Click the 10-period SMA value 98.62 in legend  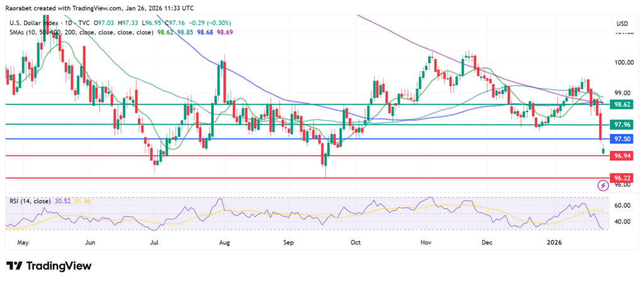tap(164, 31)
